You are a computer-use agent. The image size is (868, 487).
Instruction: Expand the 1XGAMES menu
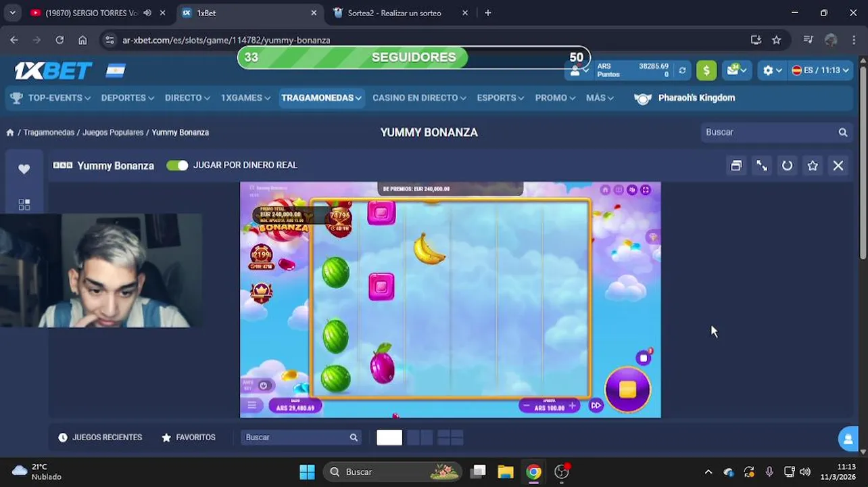[245, 98]
